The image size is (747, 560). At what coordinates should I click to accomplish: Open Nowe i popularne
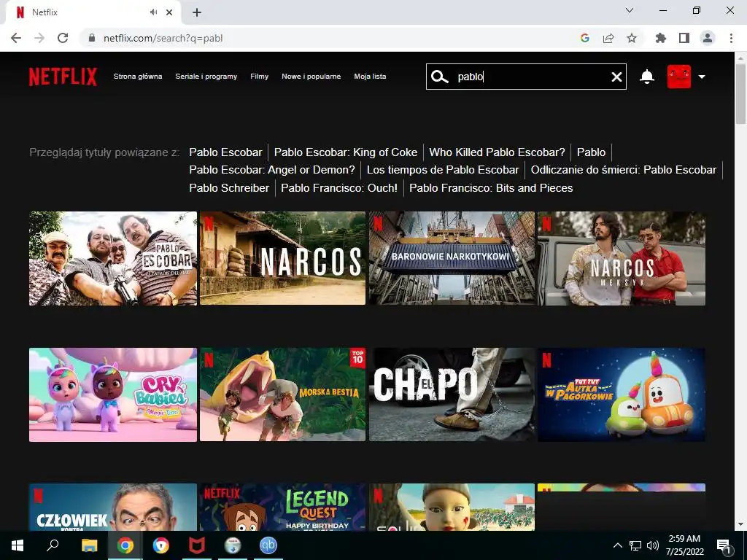coord(311,76)
